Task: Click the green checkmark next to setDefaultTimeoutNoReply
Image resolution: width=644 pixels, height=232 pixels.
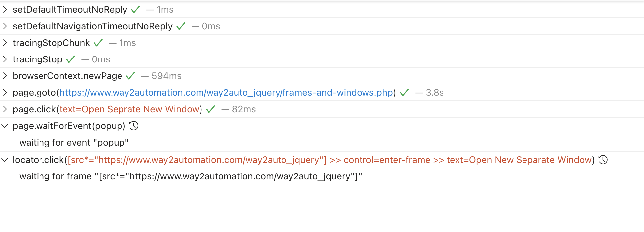Action: point(135,9)
